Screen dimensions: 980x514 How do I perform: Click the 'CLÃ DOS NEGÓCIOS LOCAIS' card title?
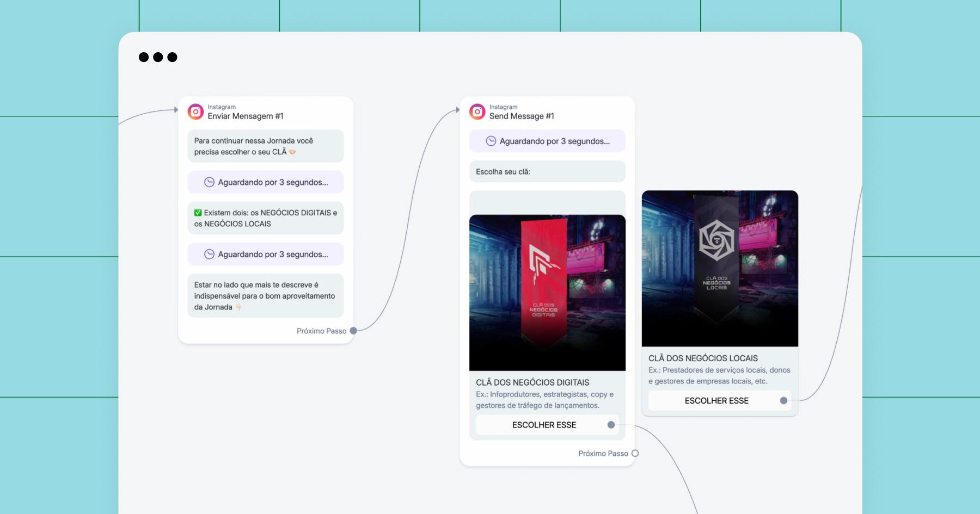[703, 358]
